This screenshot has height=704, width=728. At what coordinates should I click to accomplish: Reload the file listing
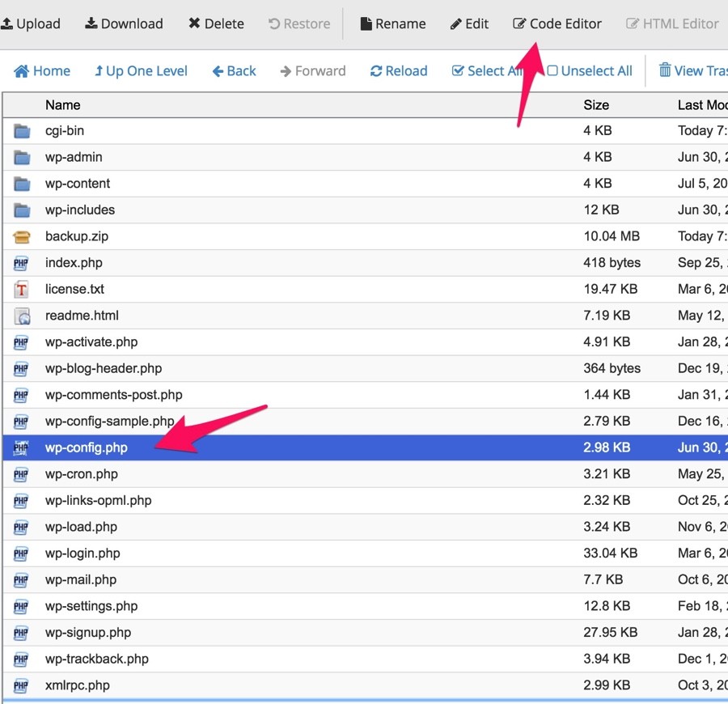[399, 71]
